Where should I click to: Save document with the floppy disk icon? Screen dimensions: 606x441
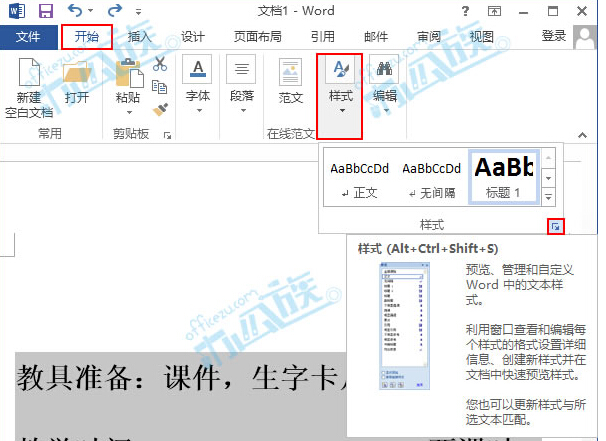[x=46, y=11]
